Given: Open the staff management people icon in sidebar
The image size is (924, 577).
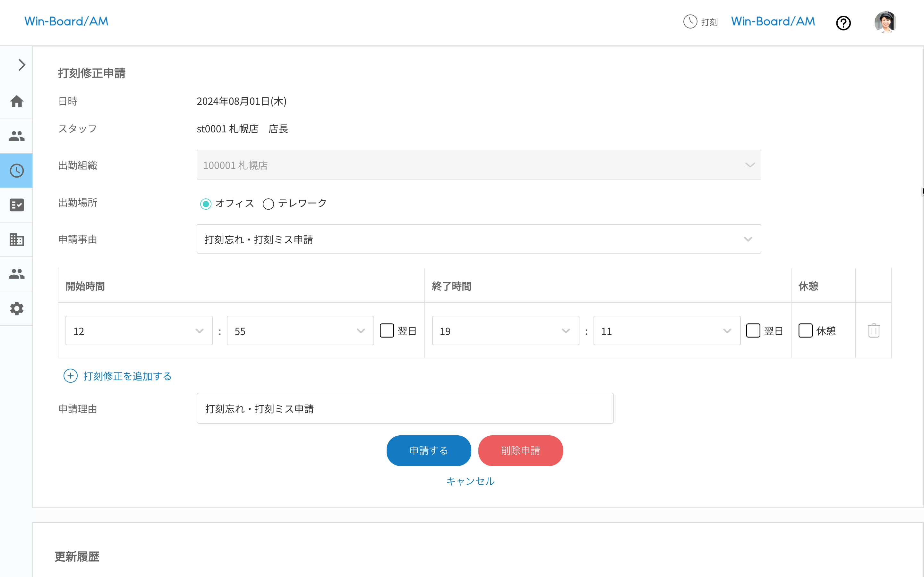Looking at the screenshot, I should tap(17, 136).
